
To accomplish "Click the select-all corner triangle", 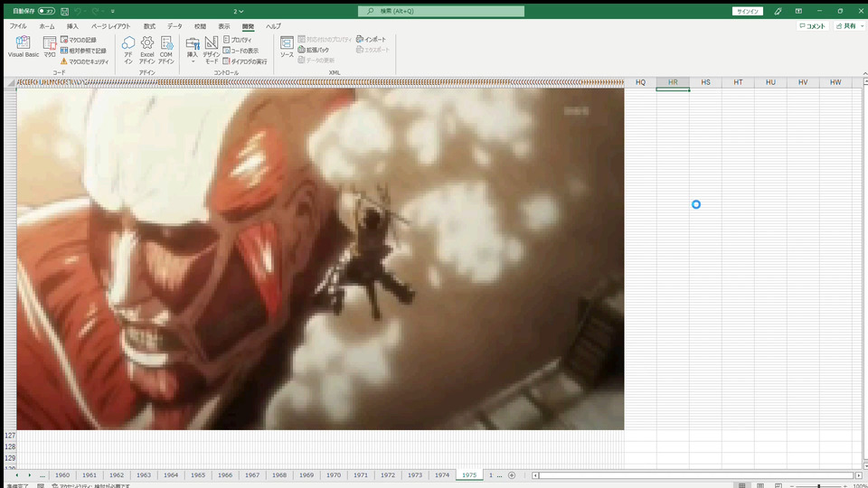I will click(11, 82).
